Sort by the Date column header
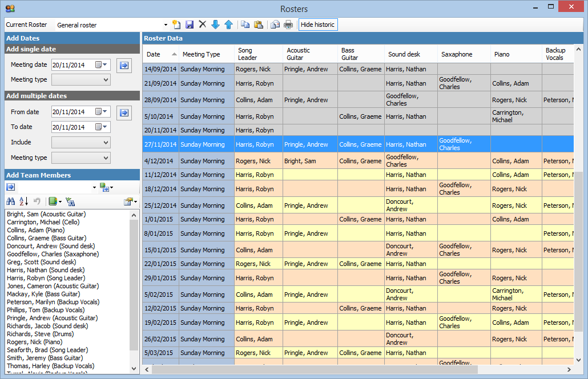588x379 pixels. click(x=160, y=54)
